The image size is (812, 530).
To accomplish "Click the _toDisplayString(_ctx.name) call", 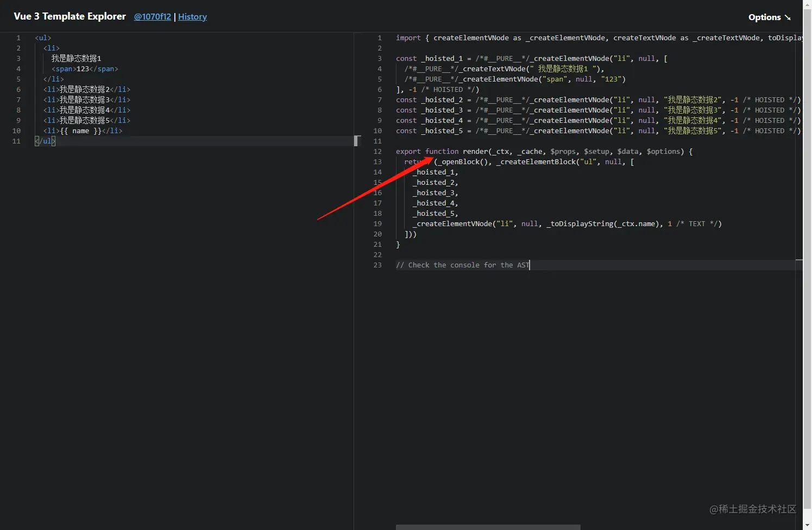I will pyautogui.click(x=603, y=224).
